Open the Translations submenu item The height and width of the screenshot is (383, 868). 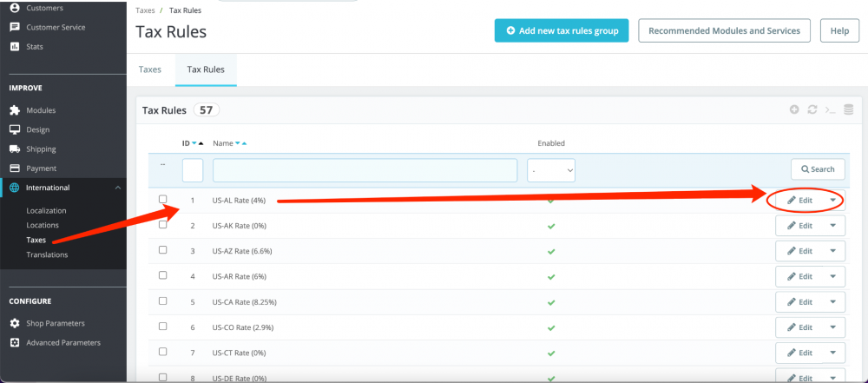47,254
